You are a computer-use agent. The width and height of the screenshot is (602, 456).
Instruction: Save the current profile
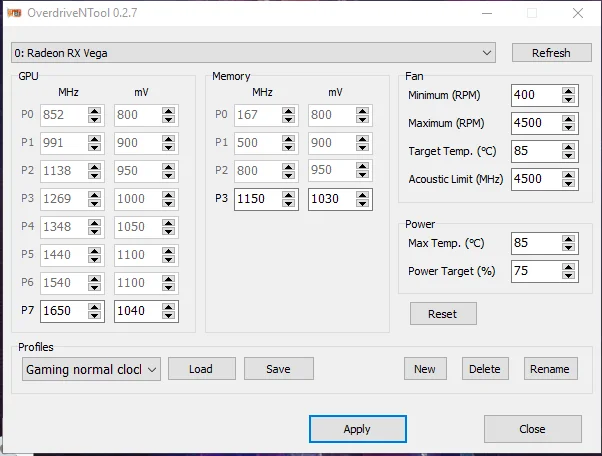279,369
